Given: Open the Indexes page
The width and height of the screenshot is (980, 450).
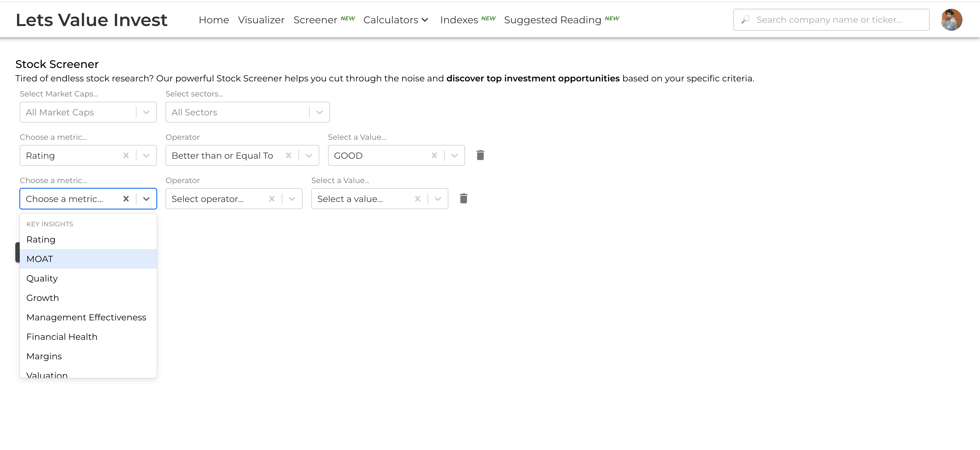Looking at the screenshot, I should (459, 20).
